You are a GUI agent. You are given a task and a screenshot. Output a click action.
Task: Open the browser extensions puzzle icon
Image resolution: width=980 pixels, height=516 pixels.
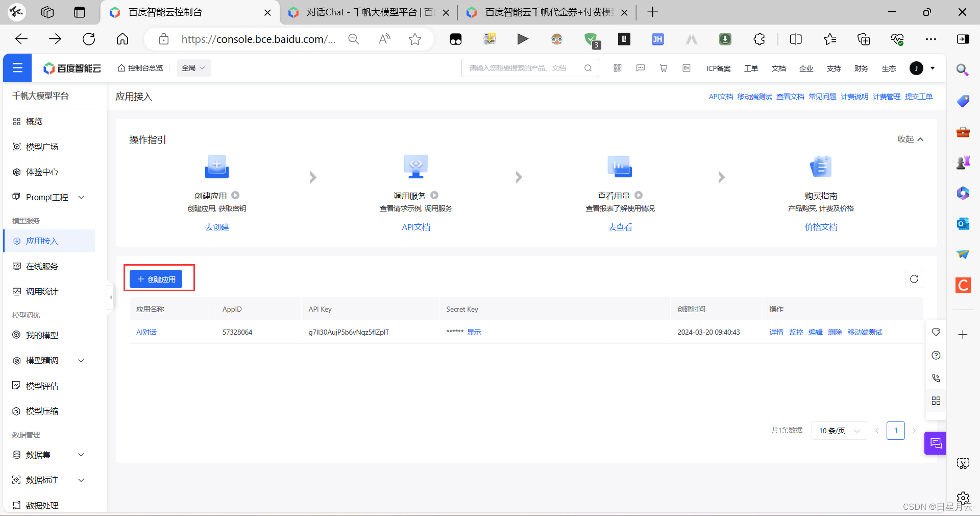(759, 39)
